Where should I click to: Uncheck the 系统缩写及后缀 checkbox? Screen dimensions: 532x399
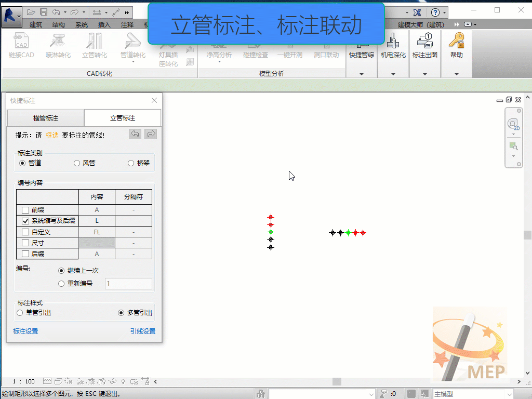point(25,221)
